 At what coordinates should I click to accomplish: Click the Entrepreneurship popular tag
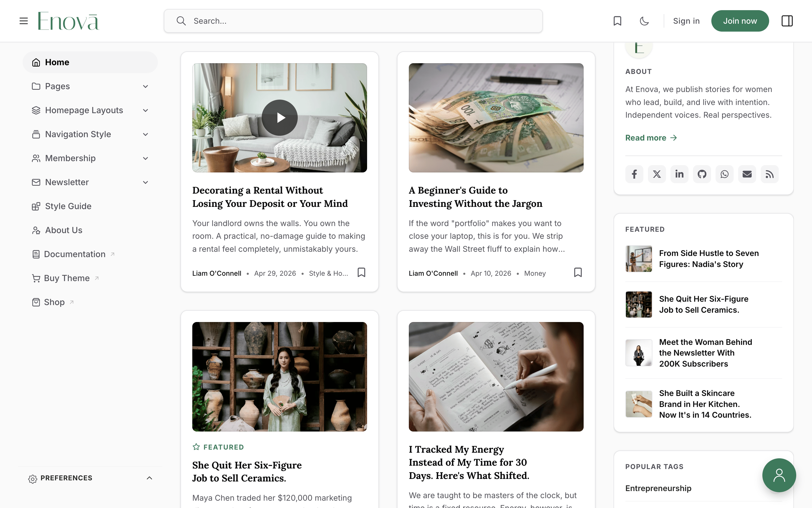point(658,488)
